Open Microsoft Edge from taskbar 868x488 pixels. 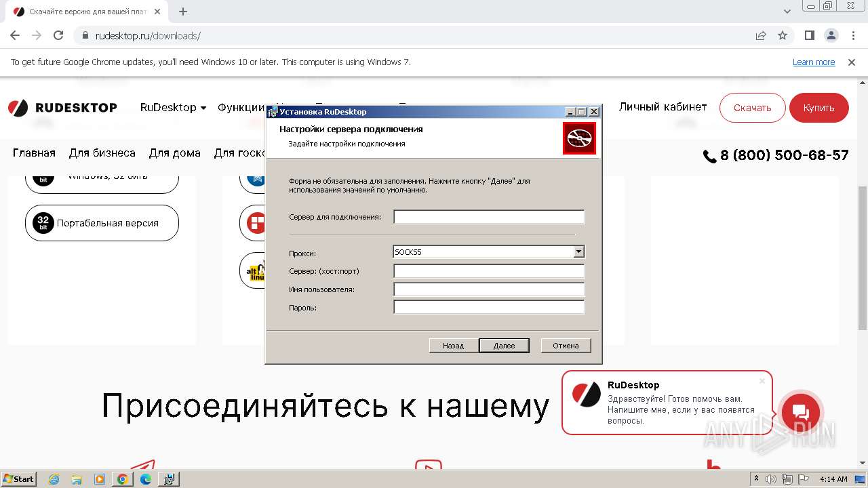(x=146, y=479)
